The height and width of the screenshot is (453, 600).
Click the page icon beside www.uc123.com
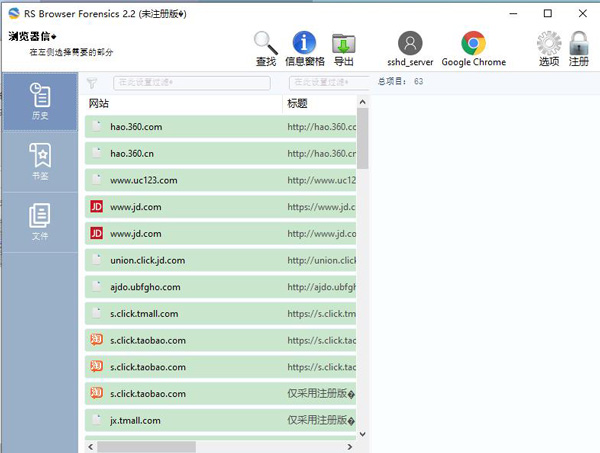click(x=97, y=180)
